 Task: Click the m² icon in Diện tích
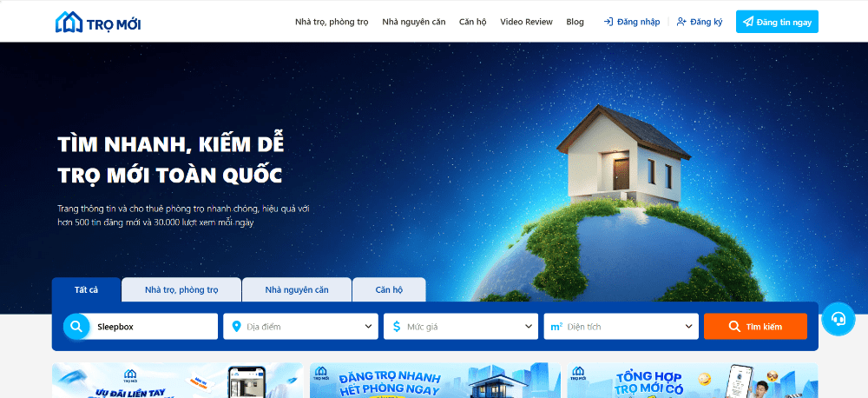point(557,327)
